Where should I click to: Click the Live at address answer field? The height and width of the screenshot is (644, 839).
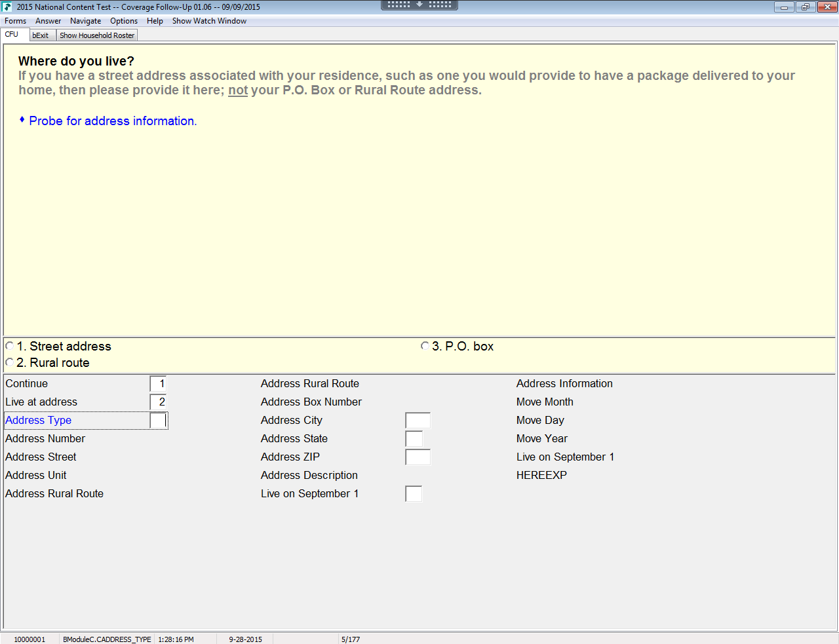158,402
